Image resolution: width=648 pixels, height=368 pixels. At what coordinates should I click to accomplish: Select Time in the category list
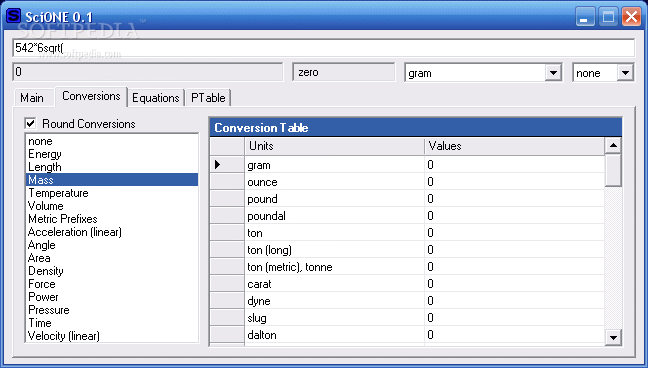click(x=112, y=323)
